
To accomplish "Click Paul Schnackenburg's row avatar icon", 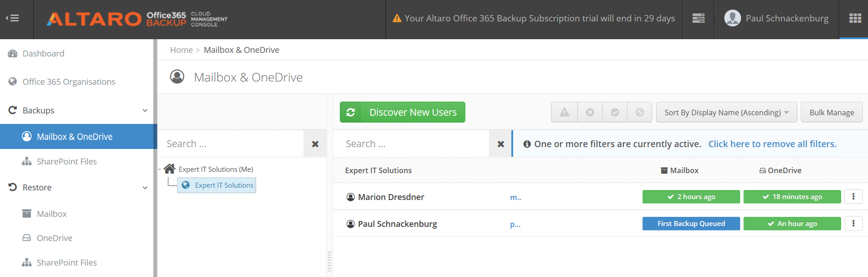I will 351,224.
